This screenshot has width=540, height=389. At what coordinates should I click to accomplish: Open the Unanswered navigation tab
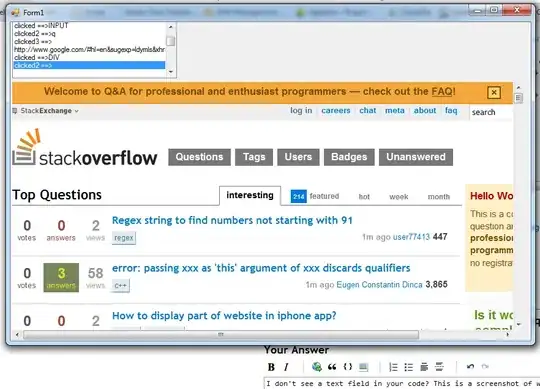coord(416,157)
